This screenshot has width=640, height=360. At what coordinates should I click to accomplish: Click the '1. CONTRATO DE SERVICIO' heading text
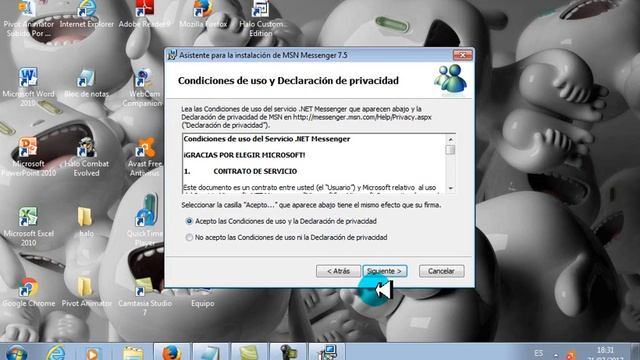click(x=240, y=171)
